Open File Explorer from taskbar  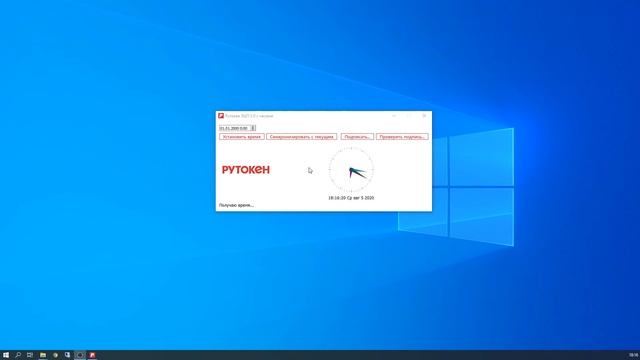pos(43,355)
